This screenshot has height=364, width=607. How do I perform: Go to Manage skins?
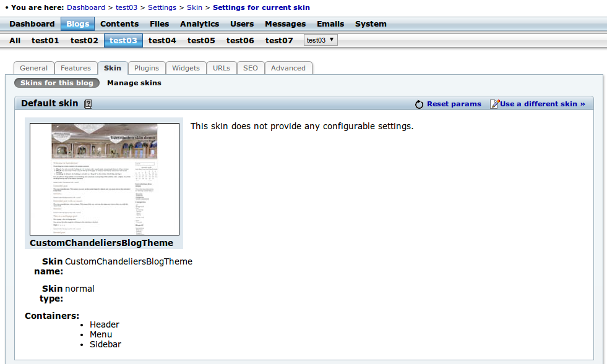point(134,83)
